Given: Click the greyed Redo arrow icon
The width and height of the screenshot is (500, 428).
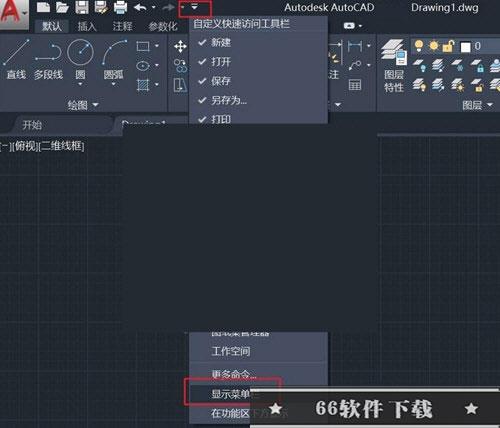Looking at the screenshot, I should coord(169,7).
